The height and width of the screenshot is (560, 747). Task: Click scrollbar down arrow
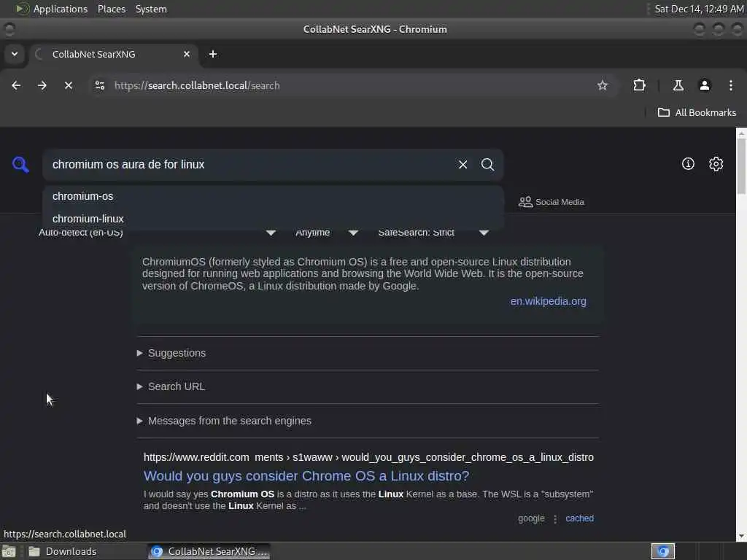(741, 537)
